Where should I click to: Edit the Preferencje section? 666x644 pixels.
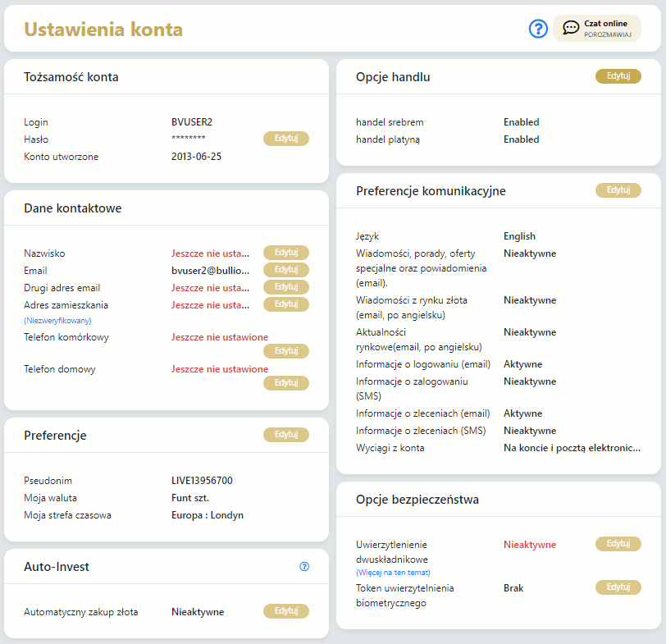[x=285, y=435]
